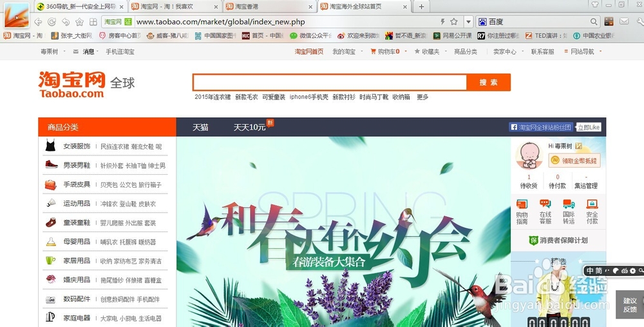Screen dimensions: 644x327
Task: Open a new browser tab with the plus button
Action: [421, 6]
